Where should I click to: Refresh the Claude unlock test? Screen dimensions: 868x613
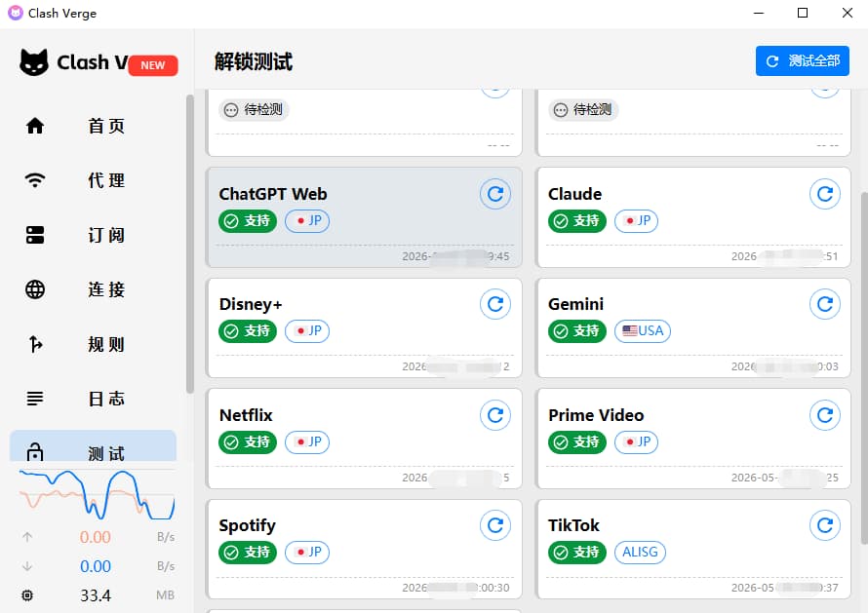825,194
